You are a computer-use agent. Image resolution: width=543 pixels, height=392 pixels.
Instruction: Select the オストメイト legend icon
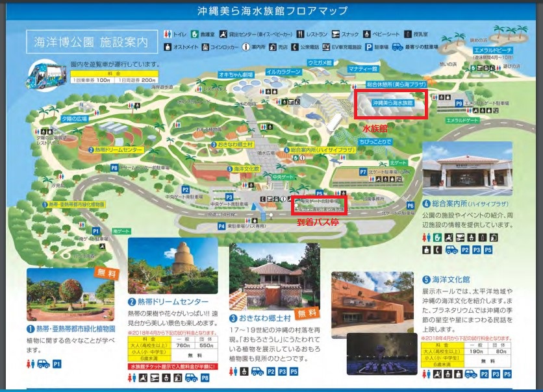(x=168, y=47)
